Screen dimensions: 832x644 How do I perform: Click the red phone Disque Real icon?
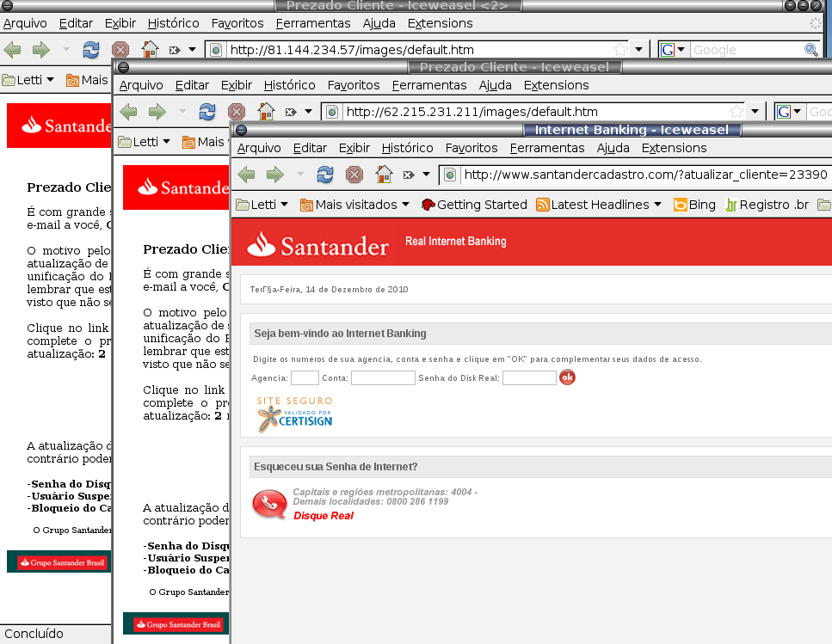269,504
